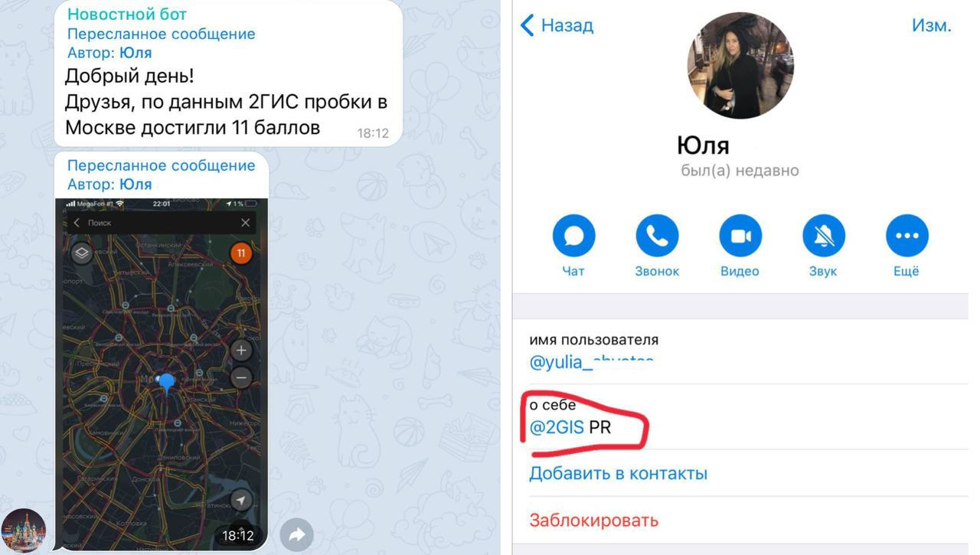Open the @2GIS mention link
Image resolution: width=980 pixels, height=555 pixels.
coord(557,427)
